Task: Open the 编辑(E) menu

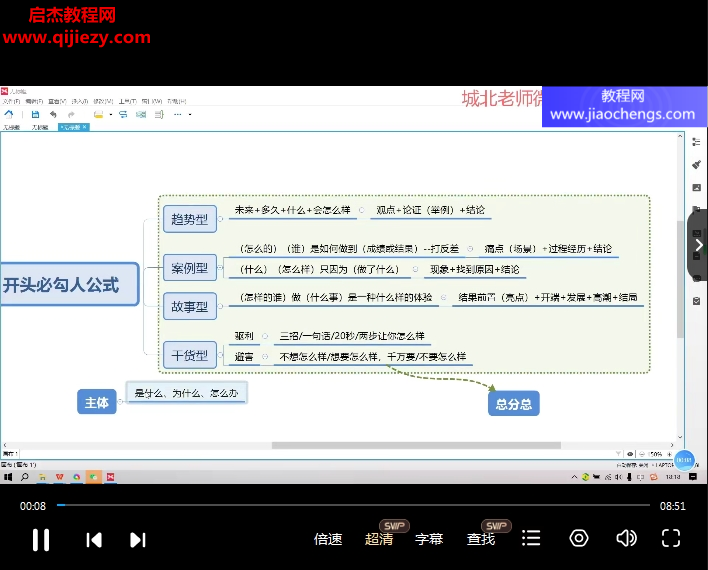Action: coord(34,101)
